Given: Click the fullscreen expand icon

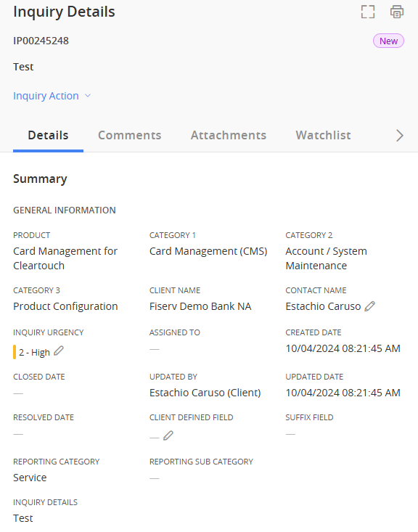Looking at the screenshot, I should coord(368,12).
